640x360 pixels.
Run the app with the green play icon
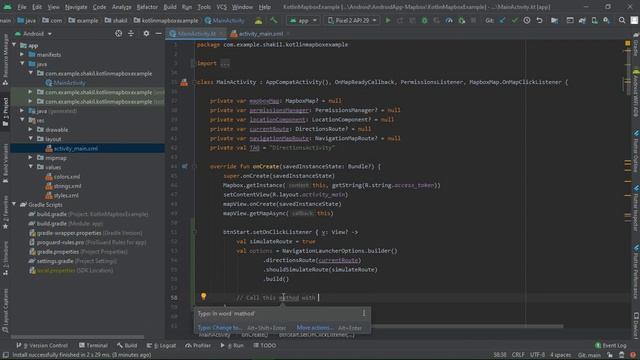(388, 20)
